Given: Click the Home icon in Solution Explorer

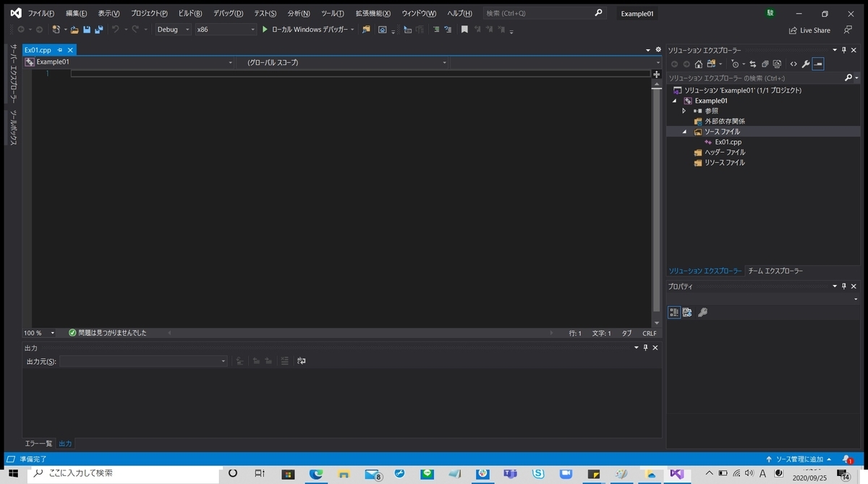Looking at the screenshot, I should pyautogui.click(x=699, y=64).
